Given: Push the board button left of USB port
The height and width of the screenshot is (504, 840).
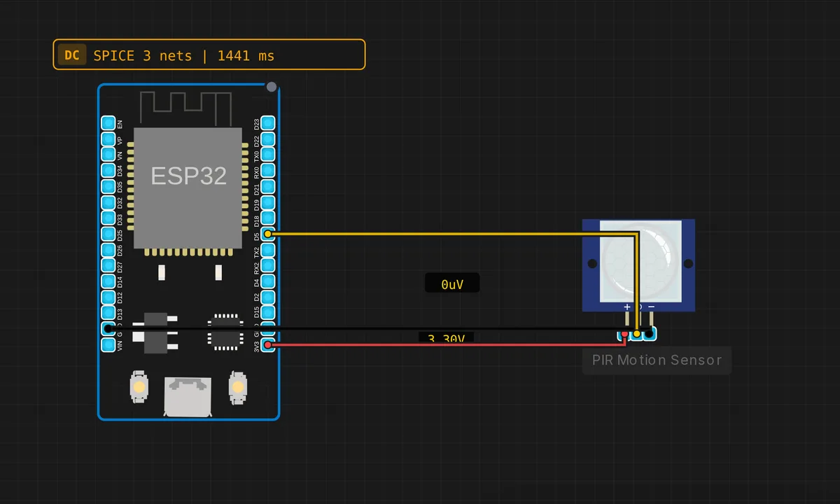Looking at the screenshot, I should pos(139,386).
